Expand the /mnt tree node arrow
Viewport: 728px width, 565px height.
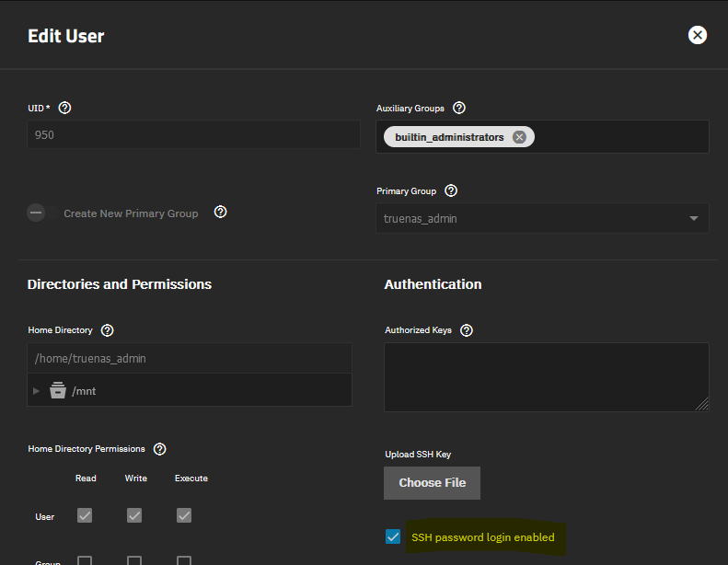37,391
